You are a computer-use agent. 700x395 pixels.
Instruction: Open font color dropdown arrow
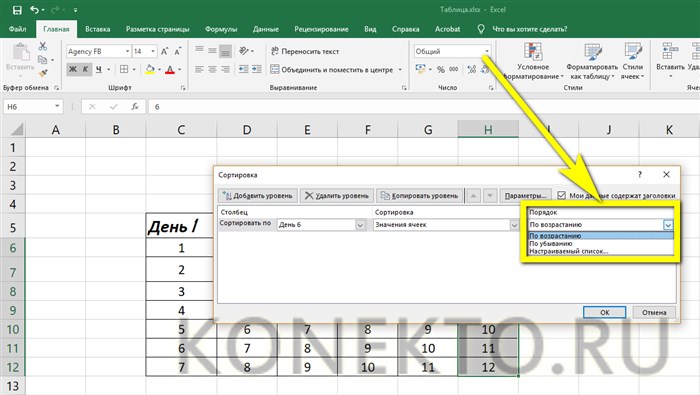[179, 70]
